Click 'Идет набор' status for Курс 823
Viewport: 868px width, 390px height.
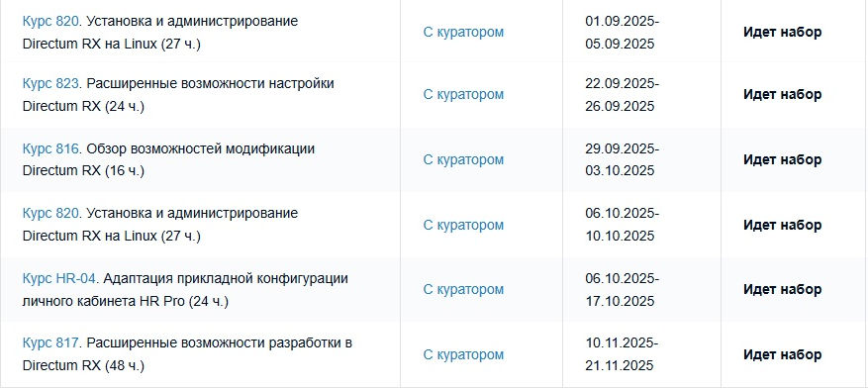coord(782,94)
